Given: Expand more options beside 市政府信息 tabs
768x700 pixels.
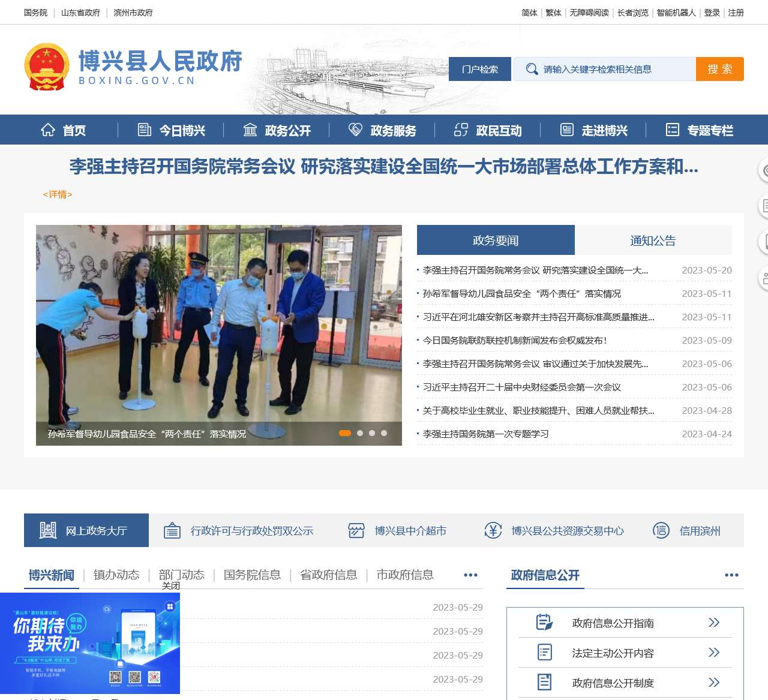Looking at the screenshot, I should (x=471, y=575).
